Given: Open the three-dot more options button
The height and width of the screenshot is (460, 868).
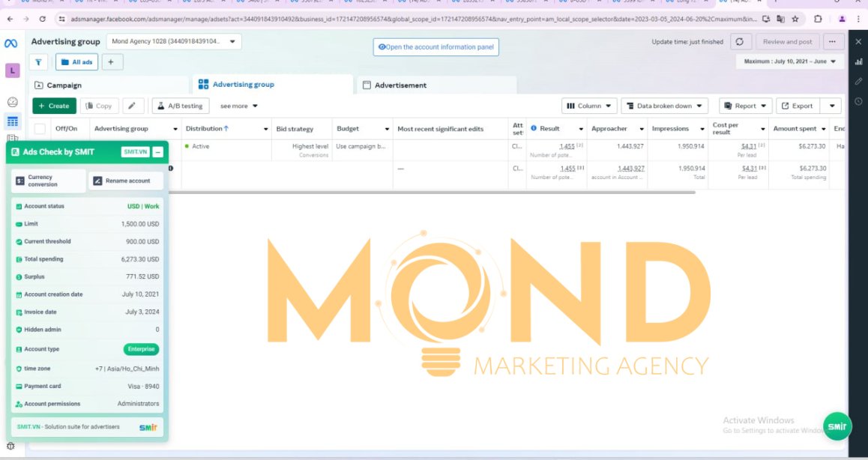Looking at the screenshot, I should click(832, 41).
